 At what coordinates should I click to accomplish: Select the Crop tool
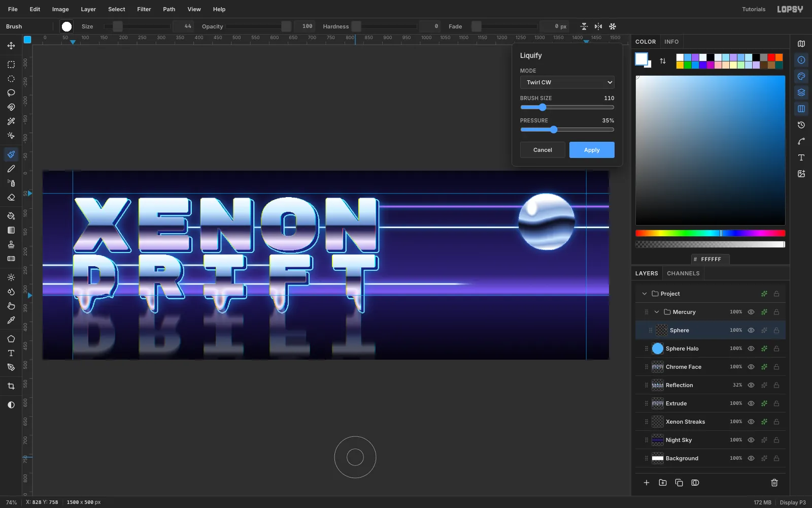[11, 386]
